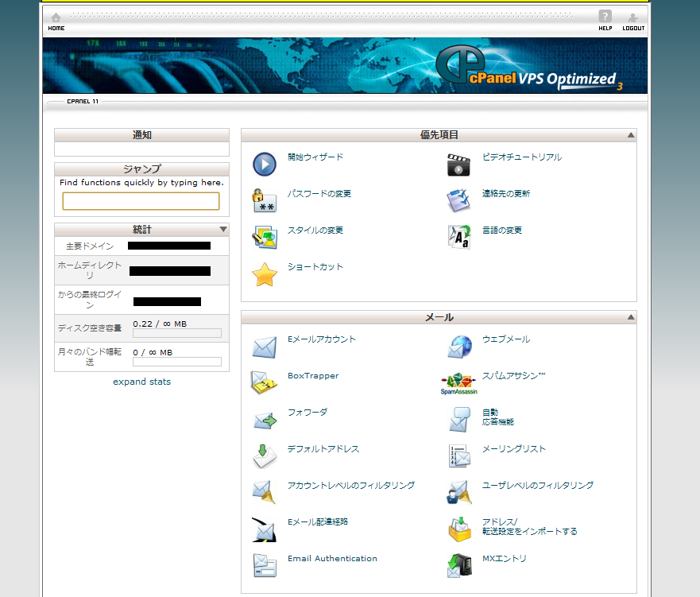700x597 pixels.
Task: Click the Home icon in top bar
Action: [56, 18]
